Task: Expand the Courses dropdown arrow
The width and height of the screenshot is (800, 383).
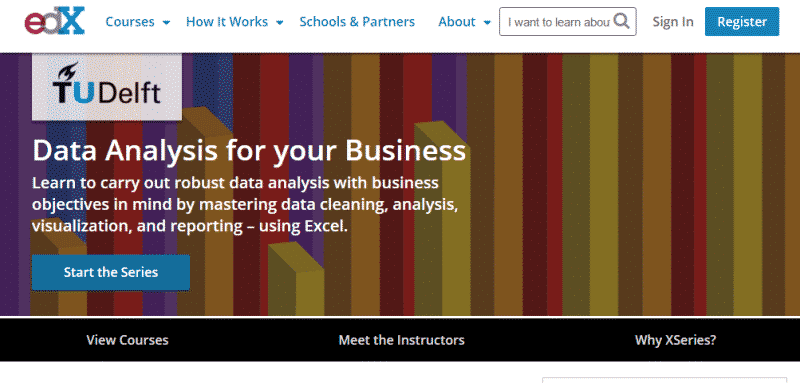Action: 166,22
